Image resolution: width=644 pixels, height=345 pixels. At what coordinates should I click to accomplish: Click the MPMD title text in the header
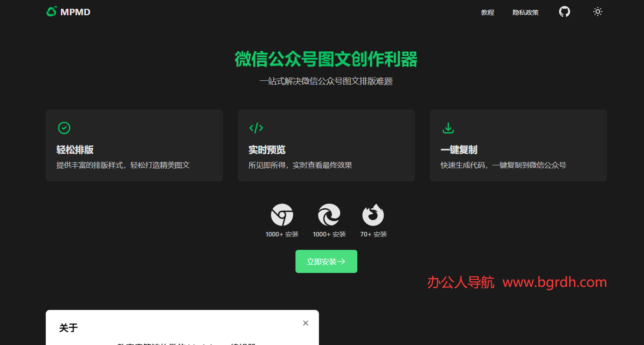[76, 12]
